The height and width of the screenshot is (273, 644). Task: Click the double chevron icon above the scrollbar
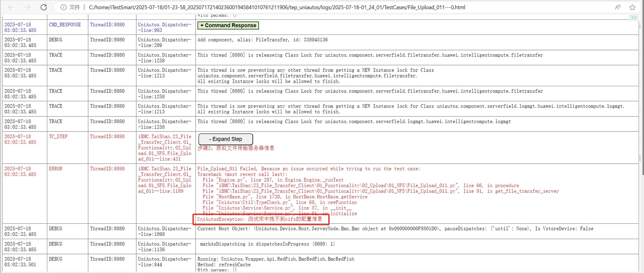634,18
